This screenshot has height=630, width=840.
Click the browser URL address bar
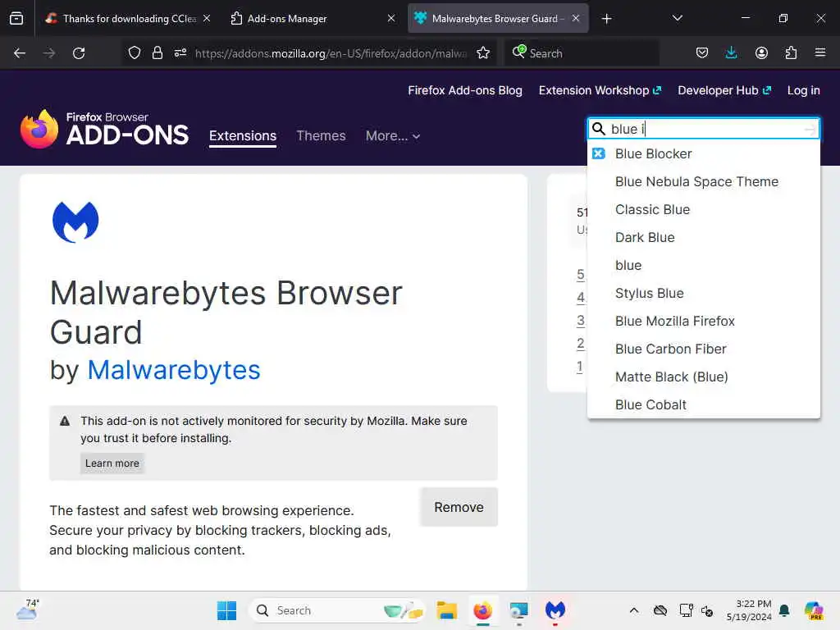tap(331, 53)
